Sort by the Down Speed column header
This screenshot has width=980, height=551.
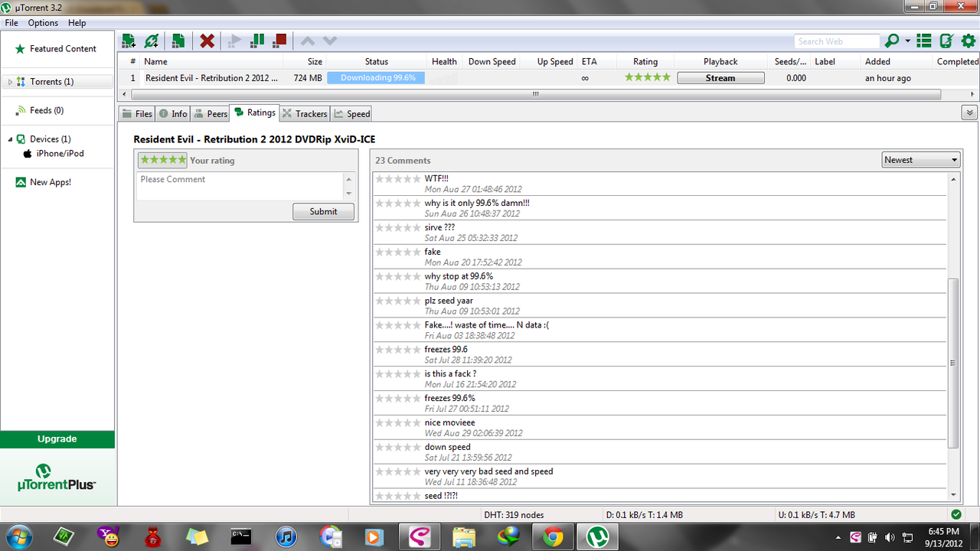(492, 61)
